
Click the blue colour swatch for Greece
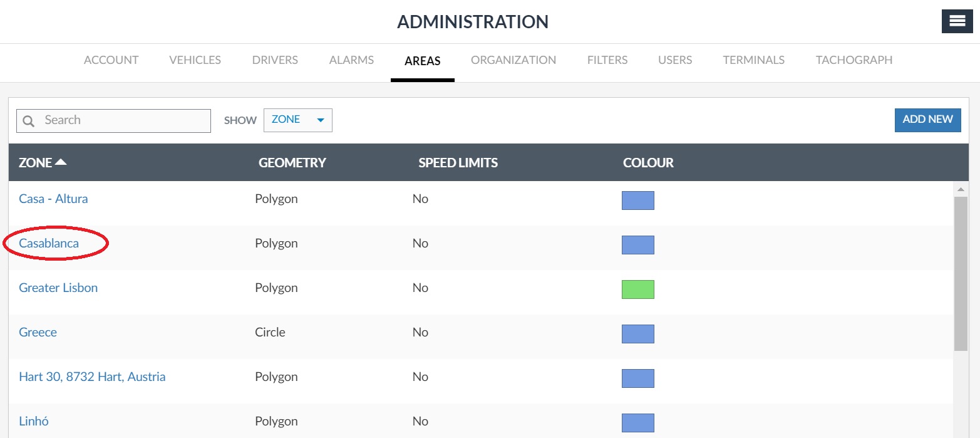coord(637,334)
